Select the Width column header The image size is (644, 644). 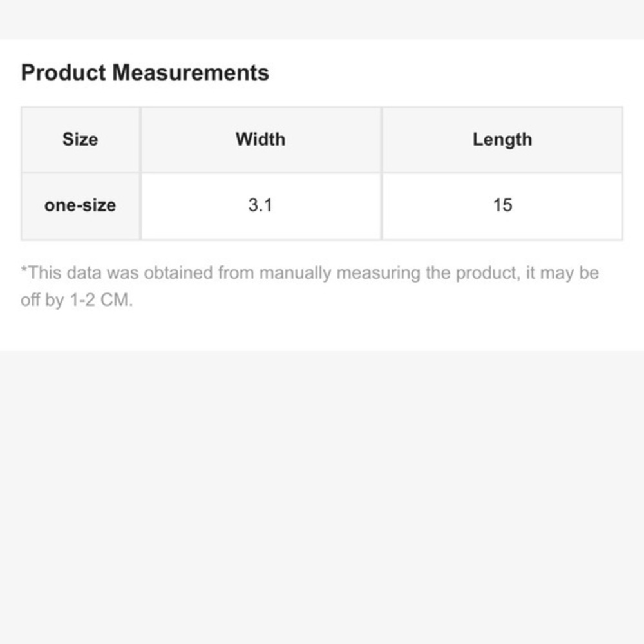pyautogui.click(x=261, y=140)
